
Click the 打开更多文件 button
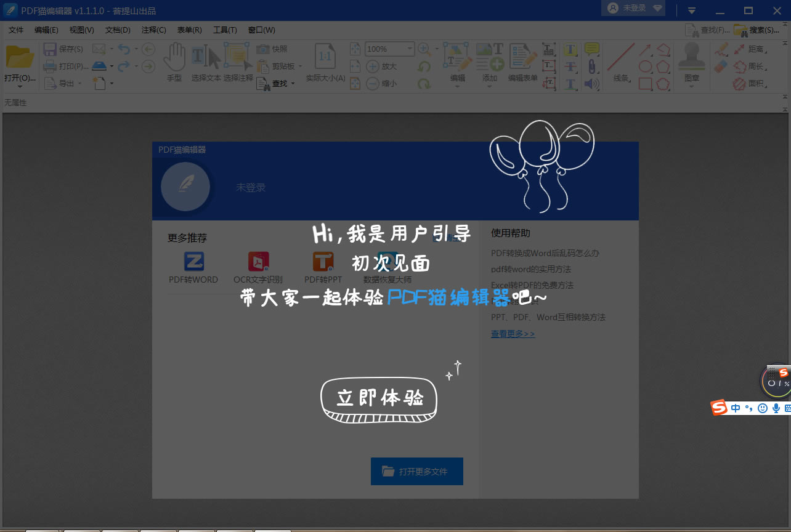416,471
